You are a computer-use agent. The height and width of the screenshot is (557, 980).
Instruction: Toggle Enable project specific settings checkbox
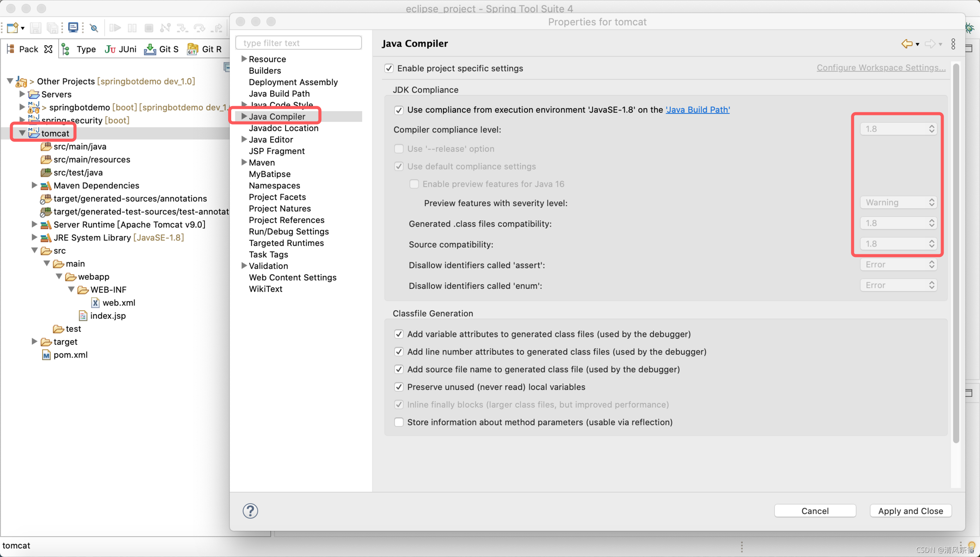tap(389, 68)
